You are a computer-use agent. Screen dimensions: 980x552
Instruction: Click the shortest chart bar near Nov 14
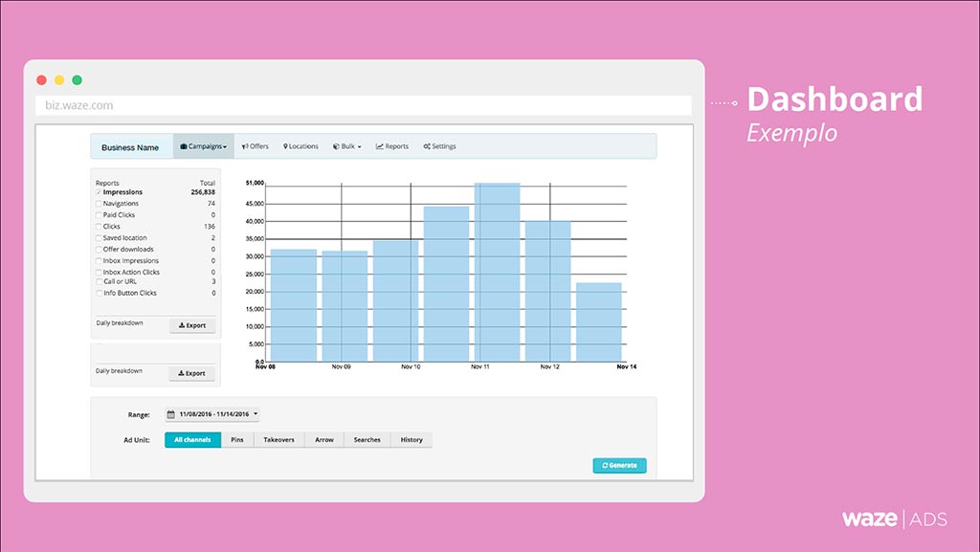(x=599, y=322)
